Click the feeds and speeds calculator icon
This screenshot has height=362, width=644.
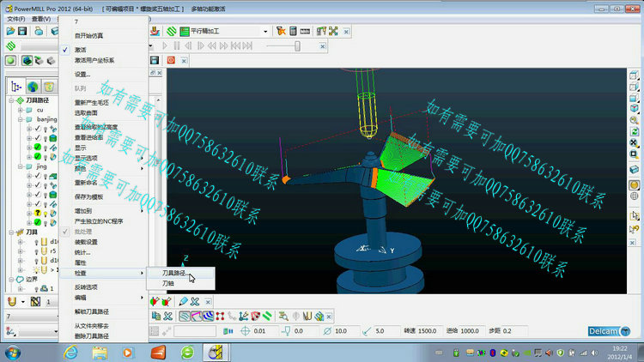click(x=293, y=31)
